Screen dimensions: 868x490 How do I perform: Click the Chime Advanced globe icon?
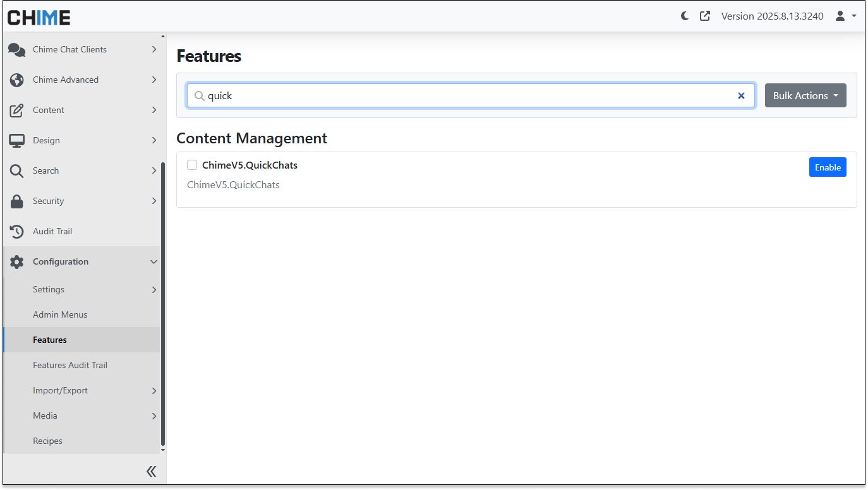17,80
